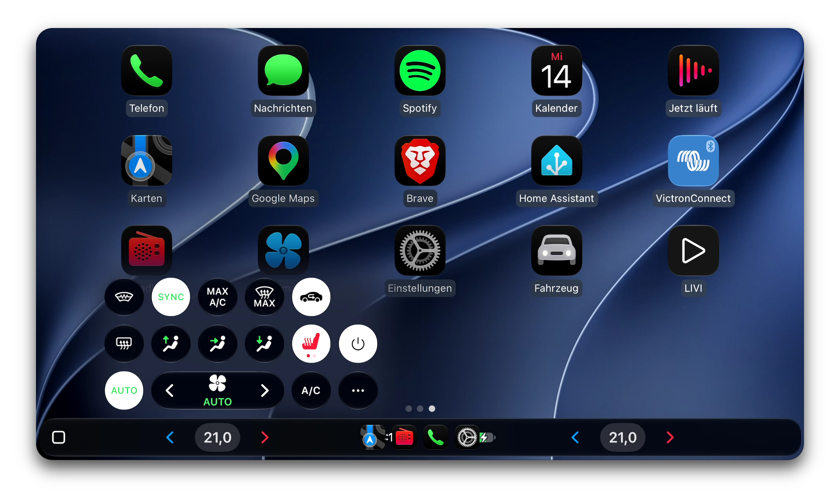Increase fan speed with right chevron
Screen dimensions: 840x504
point(264,390)
